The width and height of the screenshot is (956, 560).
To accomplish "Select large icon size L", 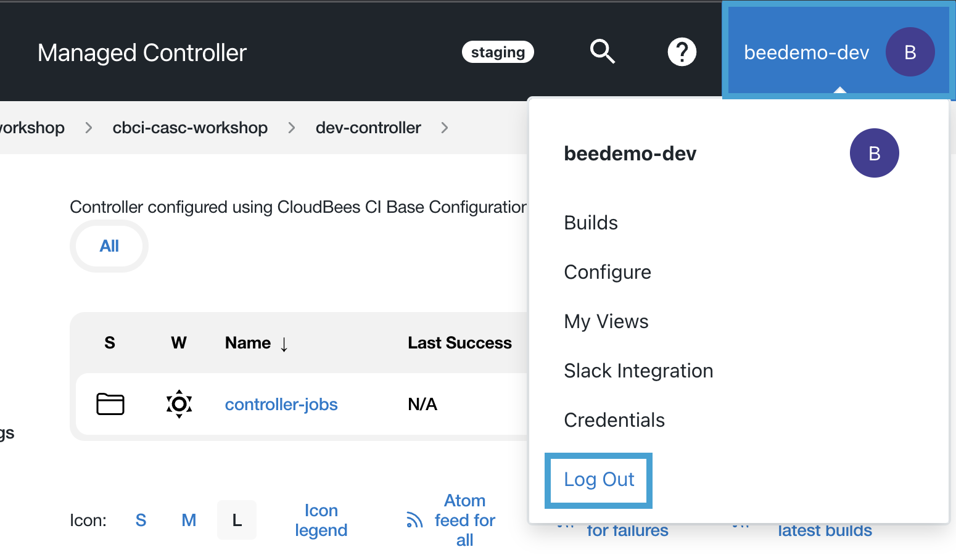I will [237, 521].
